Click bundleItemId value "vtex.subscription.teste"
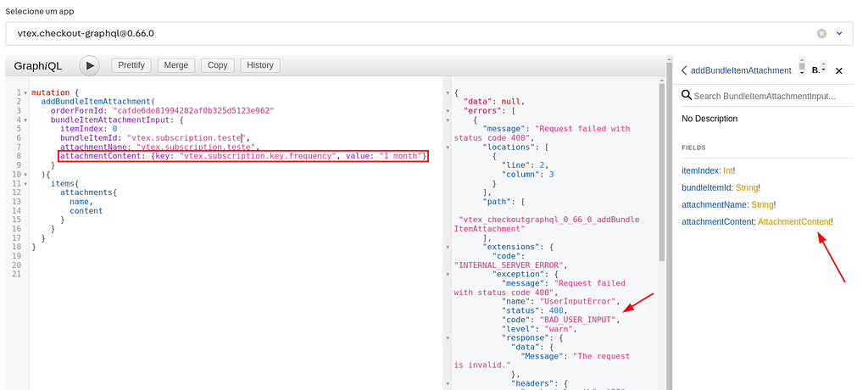868x390 pixels. pos(186,138)
